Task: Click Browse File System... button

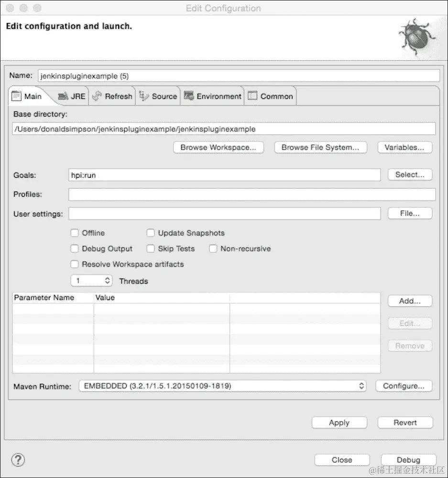Action: [320, 148]
